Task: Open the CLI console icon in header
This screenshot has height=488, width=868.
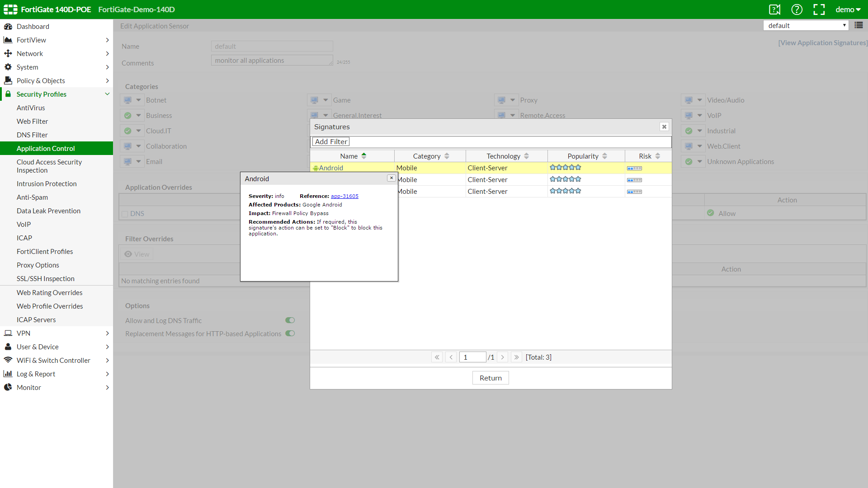Action: [774, 9]
